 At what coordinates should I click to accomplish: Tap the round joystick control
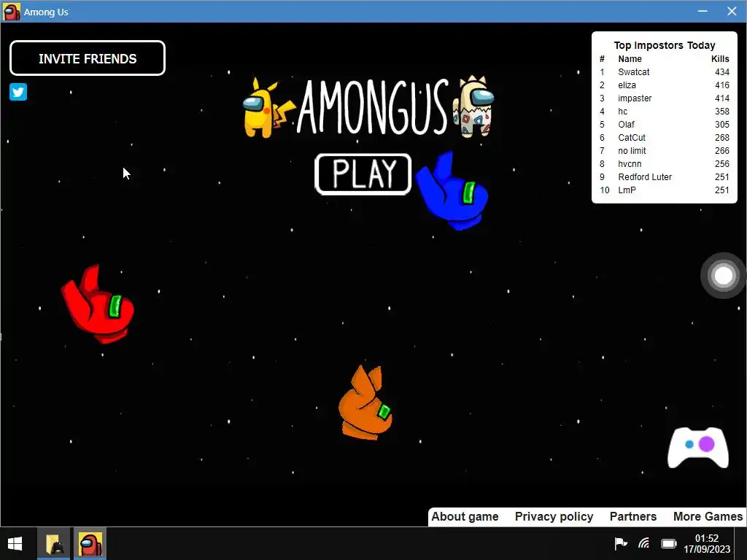[723, 275]
